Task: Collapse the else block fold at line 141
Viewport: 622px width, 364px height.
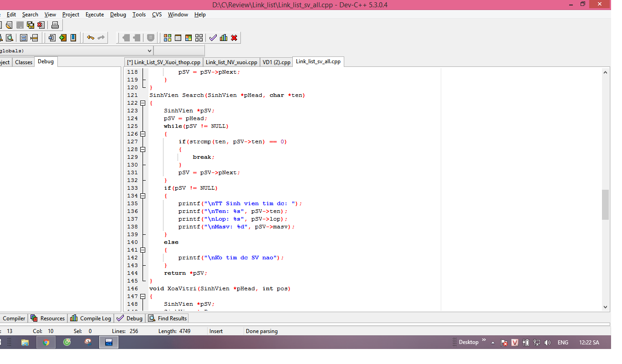Action: [143, 250]
